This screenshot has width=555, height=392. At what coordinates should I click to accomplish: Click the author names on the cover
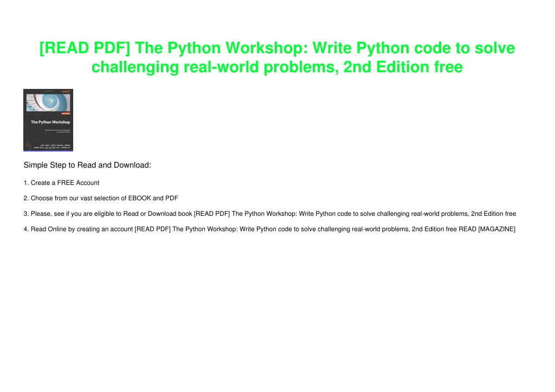coord(52,146)
